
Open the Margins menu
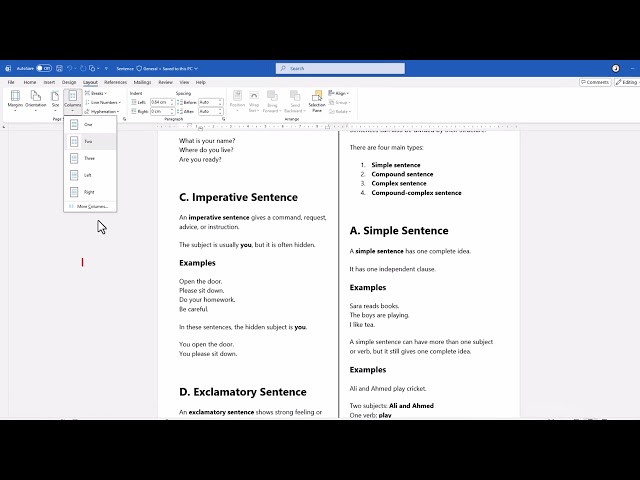15,100
